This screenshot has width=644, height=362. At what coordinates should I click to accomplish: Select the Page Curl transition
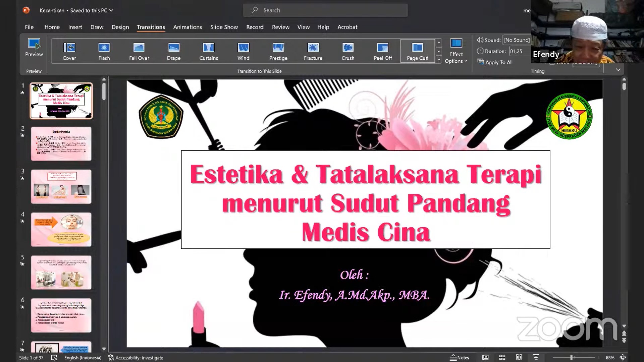[418, 51]
